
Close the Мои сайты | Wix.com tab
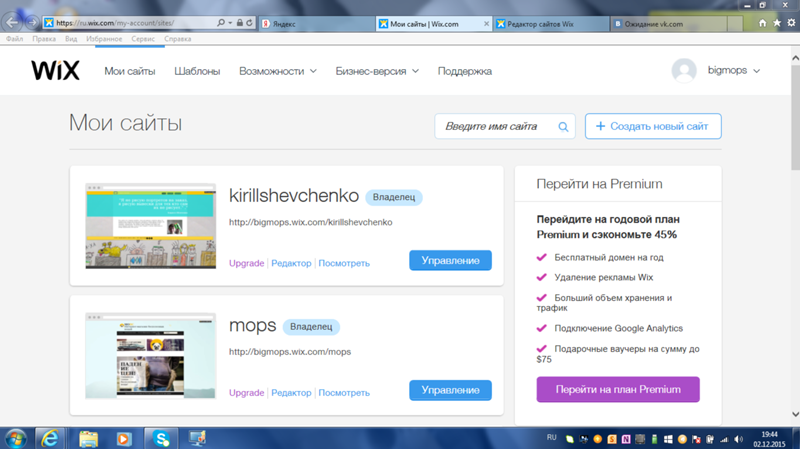[486, 23]
